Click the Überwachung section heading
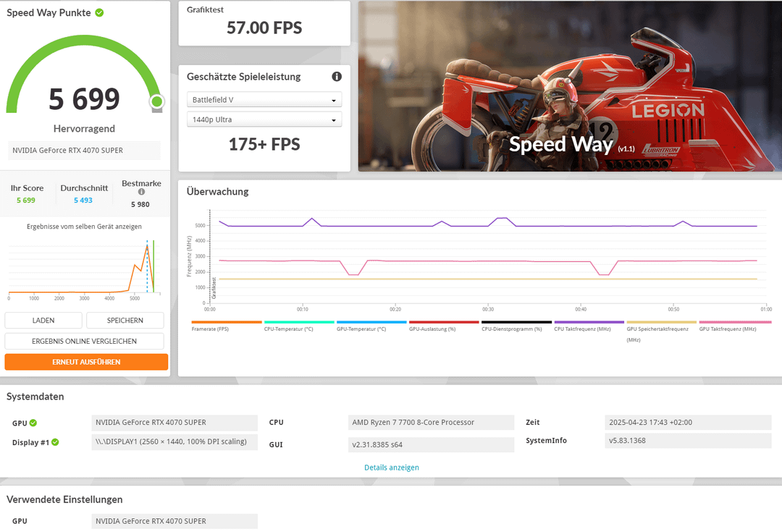 (x=217, y=192)
